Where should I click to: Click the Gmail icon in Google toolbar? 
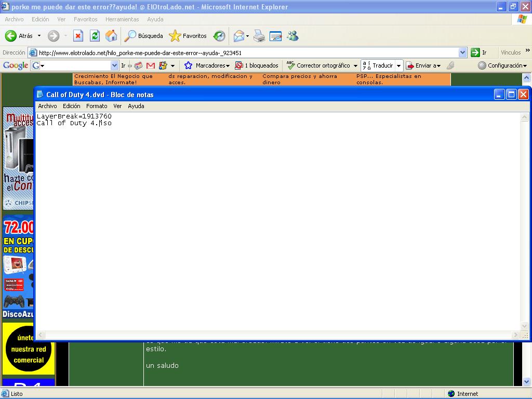150,65
